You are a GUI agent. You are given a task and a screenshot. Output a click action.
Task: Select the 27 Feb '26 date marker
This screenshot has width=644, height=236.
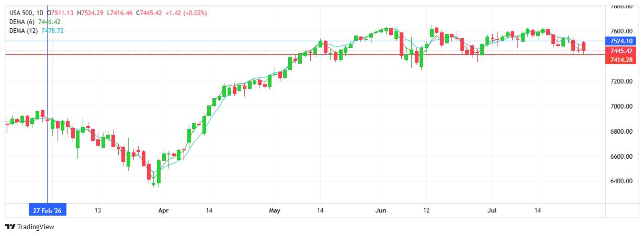point(48,210)
